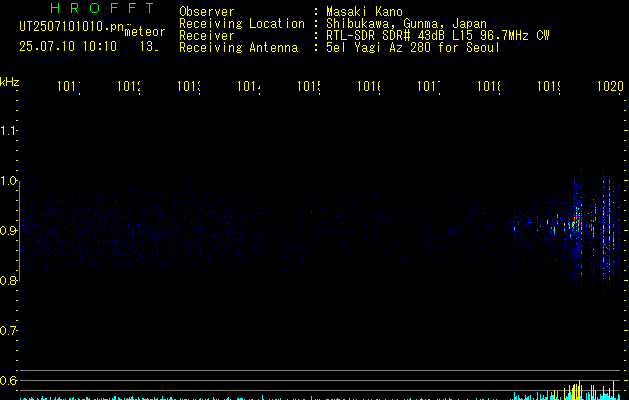Select "Shibukawa, Gunma, Japan" text
Viewport: 629px width, 400px height.
pyautogui.click(x=406, y=24)
